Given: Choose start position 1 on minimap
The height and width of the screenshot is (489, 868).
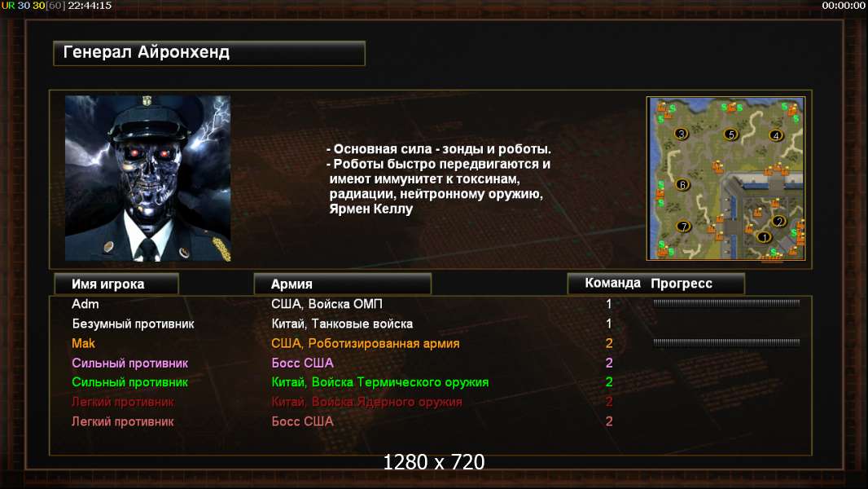Looking at the screenshot, I should coord(764,238).
